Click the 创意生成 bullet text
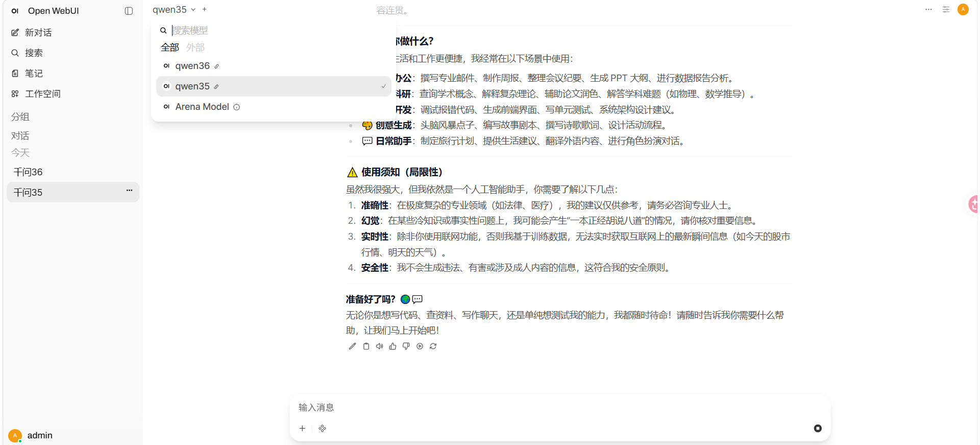Viewport: 980px width, 445px height. coord(394,125)
